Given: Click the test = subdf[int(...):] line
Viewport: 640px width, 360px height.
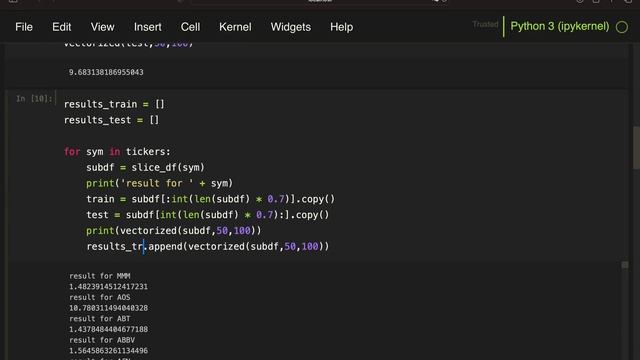Looking at the screenshot, I should 207,215.
